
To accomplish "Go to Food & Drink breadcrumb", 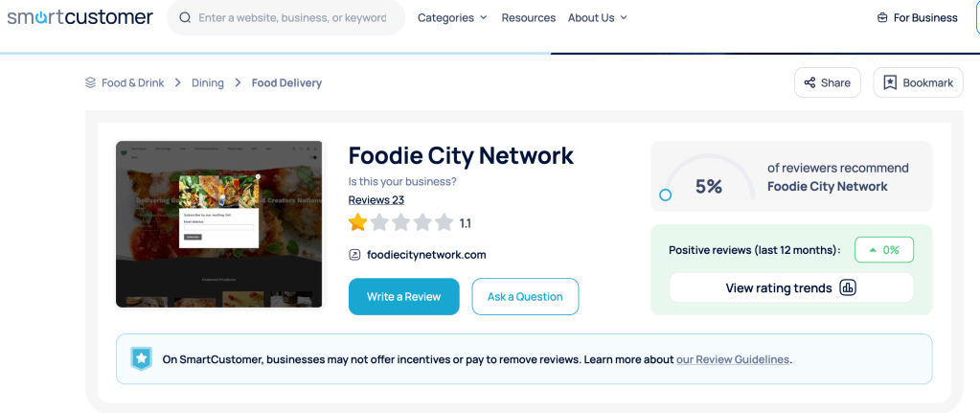I will (133, 83).
